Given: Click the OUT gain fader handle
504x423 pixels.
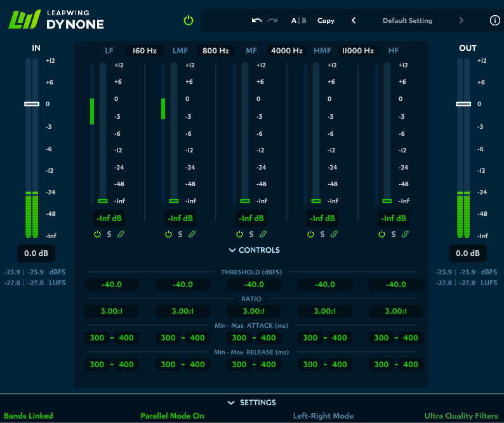Looking at the screenshot, I should click(x=463, y=104).
